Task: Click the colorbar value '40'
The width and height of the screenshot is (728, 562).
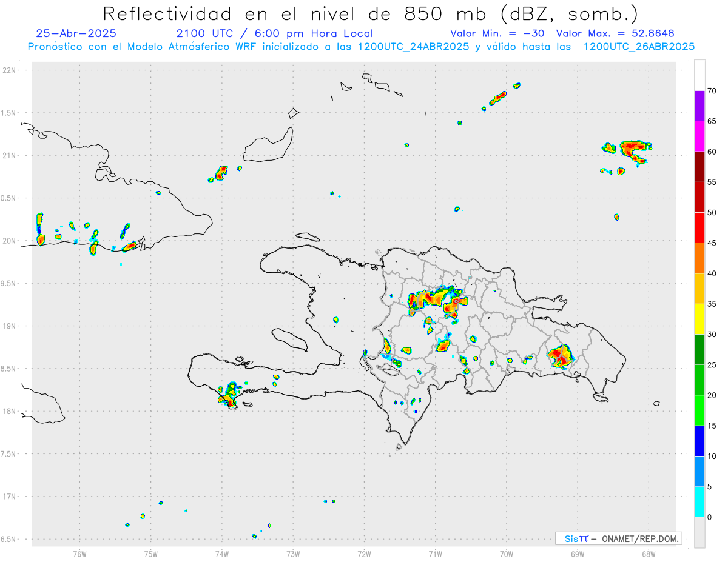Action: click(x=712, y=273)
